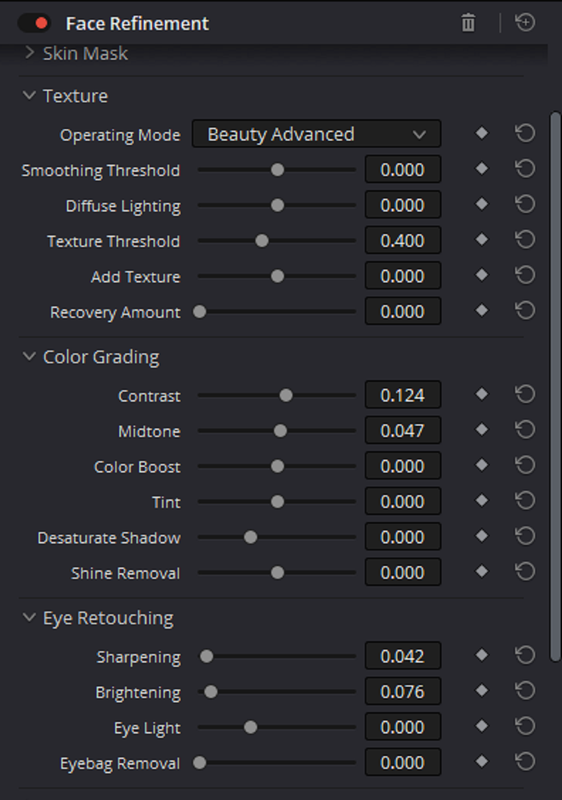Click the panel's vertical scrollbar
Screen dimensions: 562x800
pyautogui.click(x=555, y=388)
